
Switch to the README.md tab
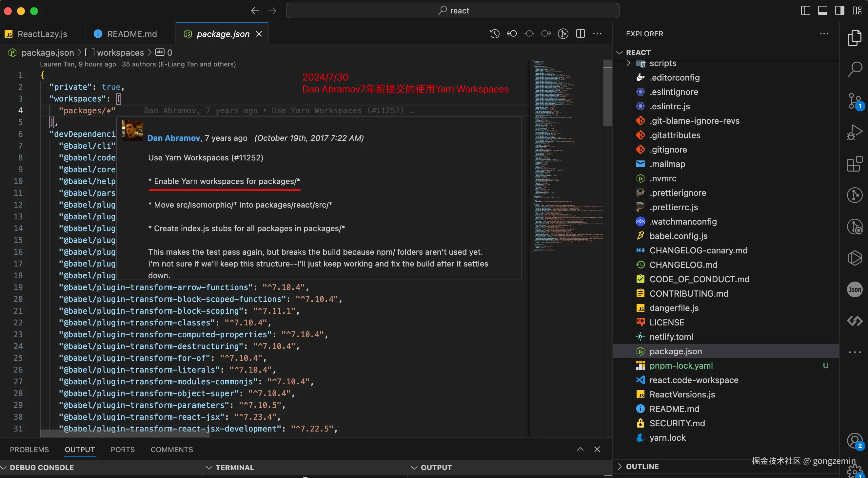(x=131, y=34)
